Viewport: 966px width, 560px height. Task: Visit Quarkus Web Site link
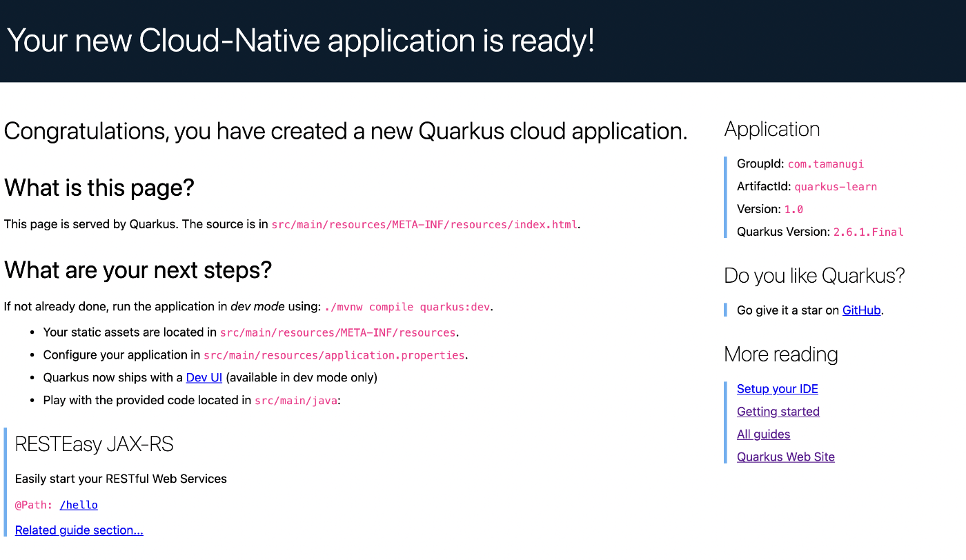coord(786,457)
